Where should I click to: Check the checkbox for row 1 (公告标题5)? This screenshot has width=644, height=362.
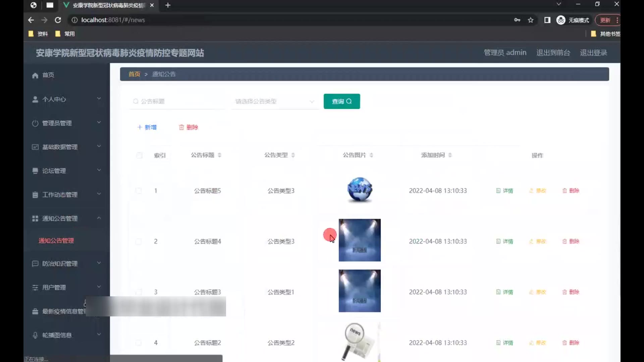point(139,191)
